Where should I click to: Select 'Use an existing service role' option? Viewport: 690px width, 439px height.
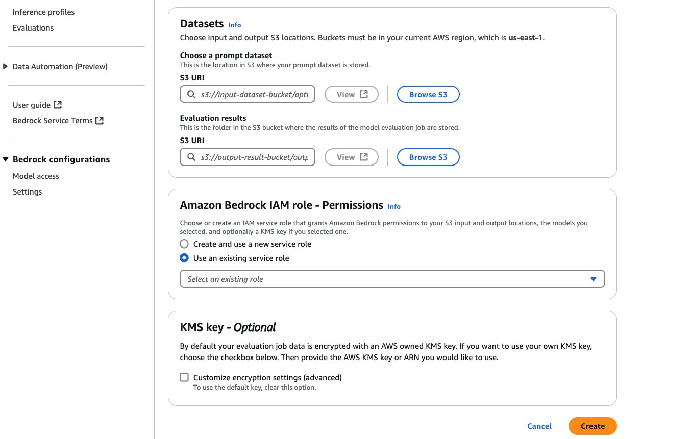[x=184, y=258]
